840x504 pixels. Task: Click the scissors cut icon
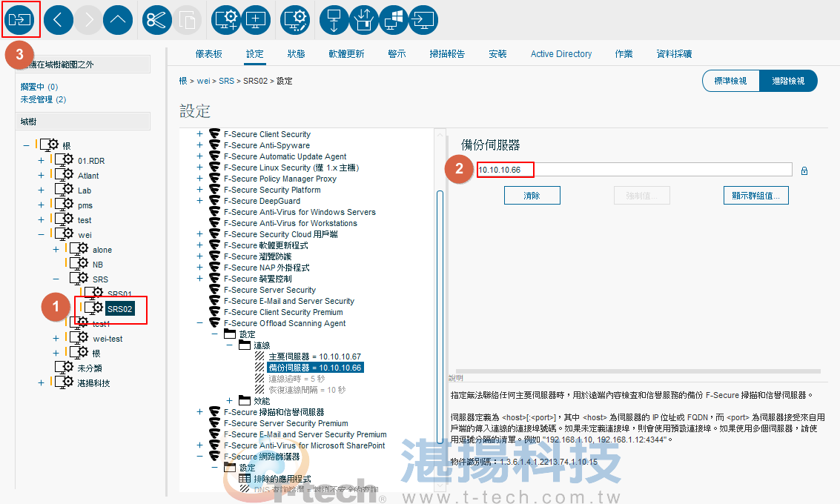pyautogui.click(x=157, y=20)
